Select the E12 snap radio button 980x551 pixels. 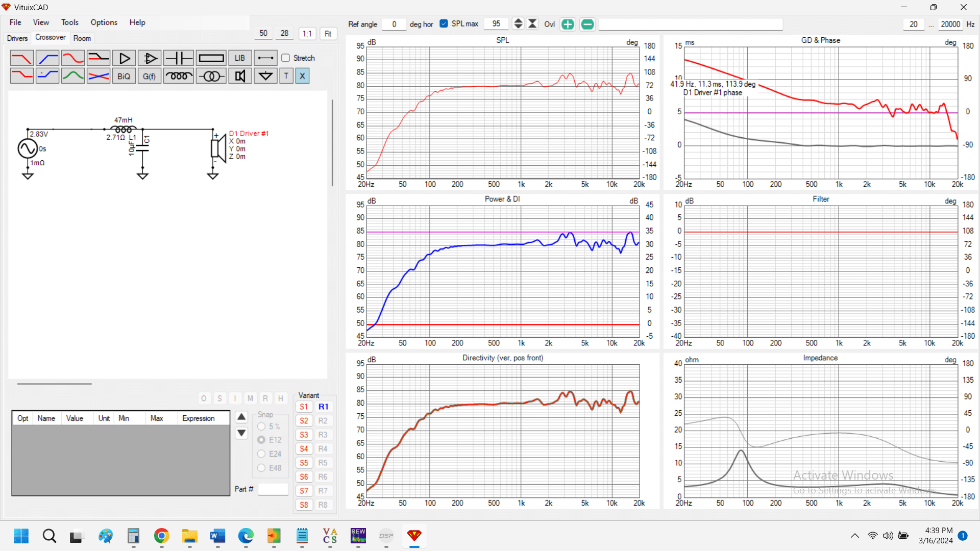coord(261,440)
